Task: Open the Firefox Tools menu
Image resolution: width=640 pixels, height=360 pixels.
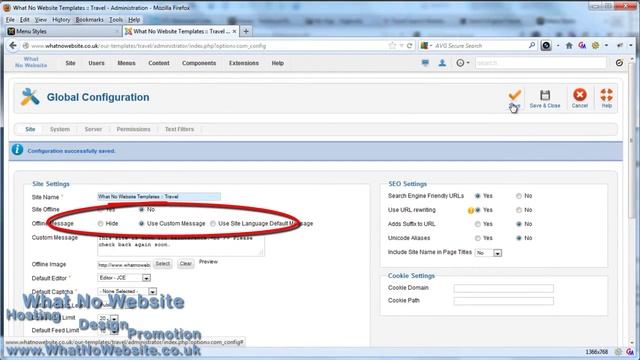Action: [x=116, y=19]
